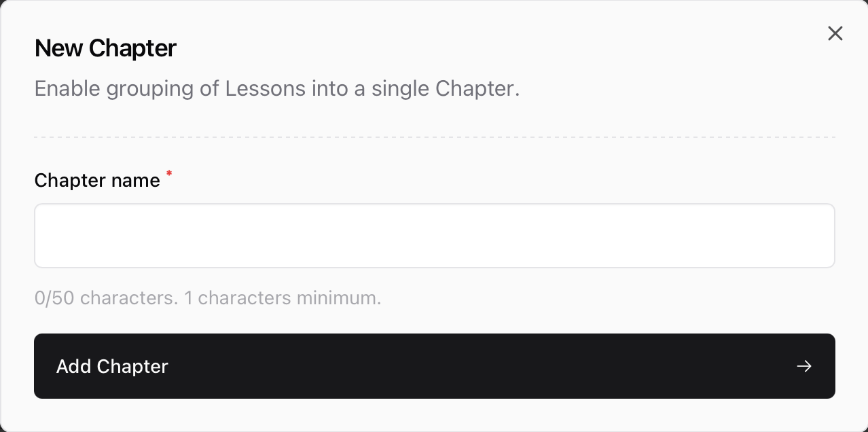The height and width of the screenshot is (432, 868).
Task: Click the arrow icon on Add Chapter button
Action: tap(804, 366)
